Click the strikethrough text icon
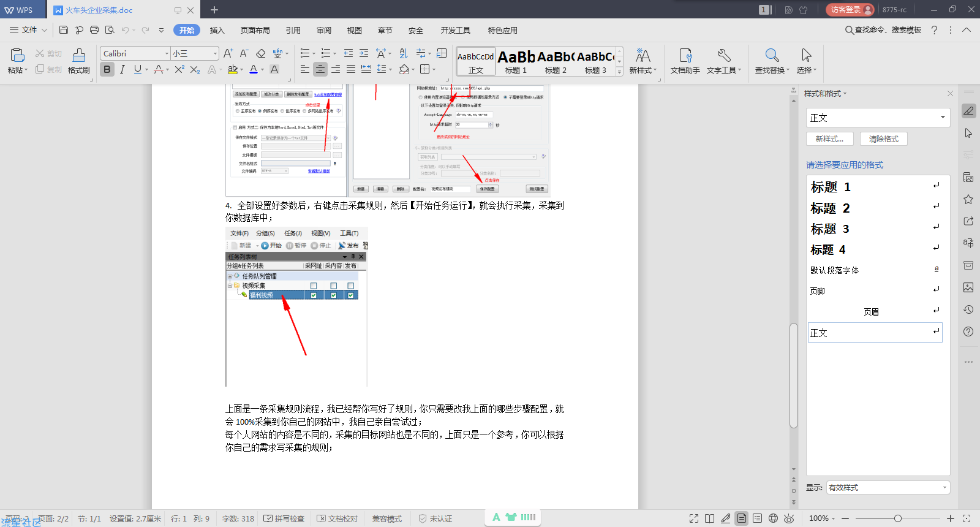This screenshot has height=527, width=980. pos(159,69)
